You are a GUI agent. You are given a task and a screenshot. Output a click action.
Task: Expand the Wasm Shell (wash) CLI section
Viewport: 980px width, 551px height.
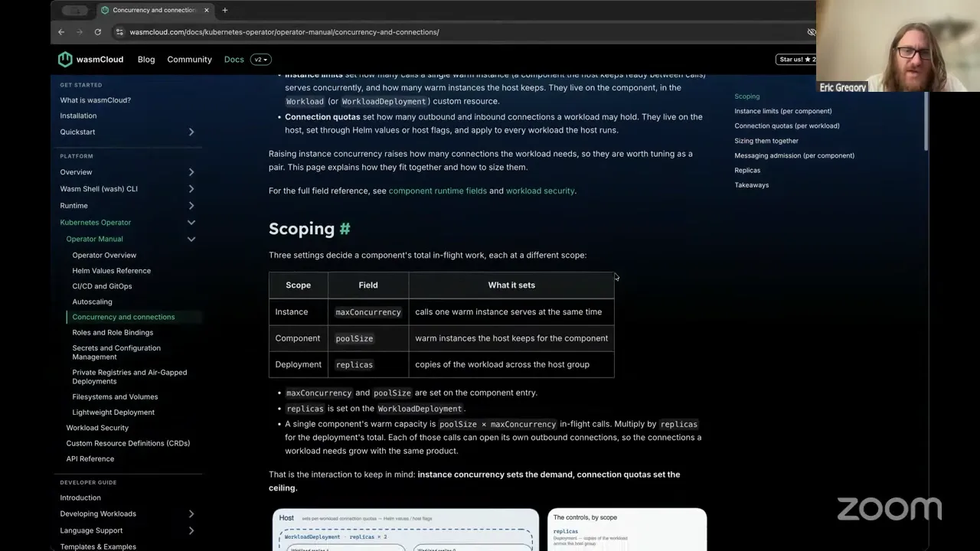191,189
